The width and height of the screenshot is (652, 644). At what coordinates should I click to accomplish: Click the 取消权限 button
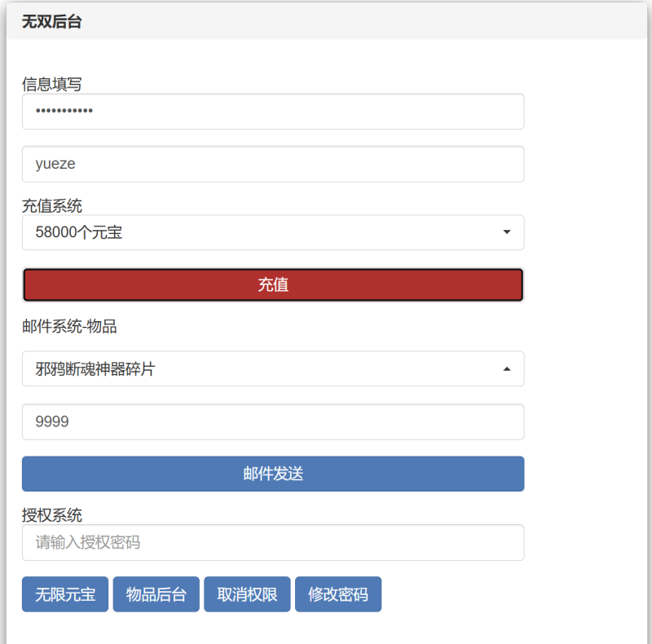[247, 593]
